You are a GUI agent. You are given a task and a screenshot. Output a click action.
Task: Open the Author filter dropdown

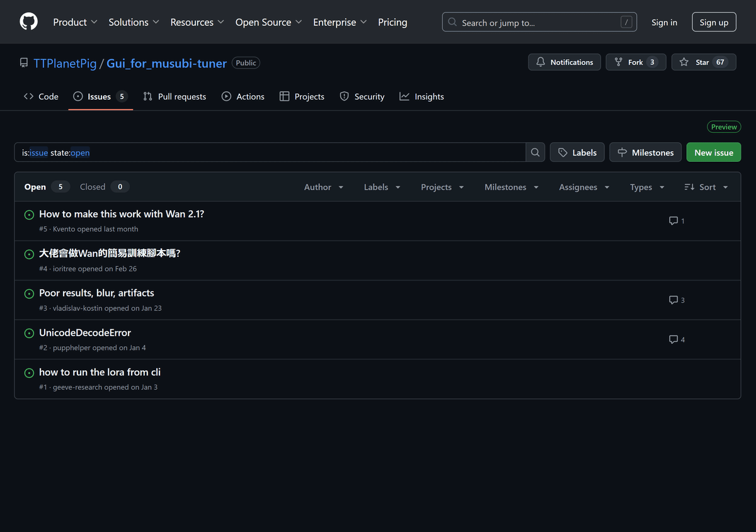323,186
